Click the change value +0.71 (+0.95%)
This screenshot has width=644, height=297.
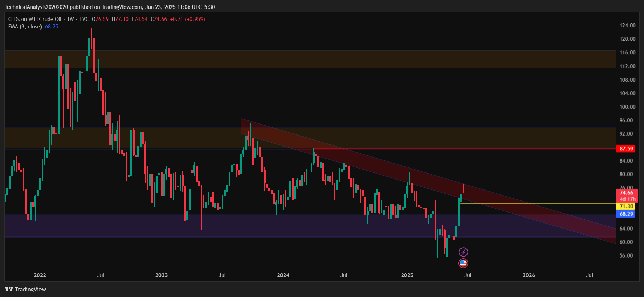[x=187, y=19]
